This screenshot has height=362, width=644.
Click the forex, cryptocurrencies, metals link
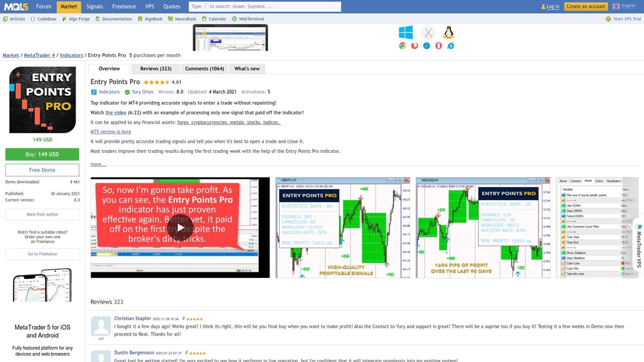tap(229, 122)
